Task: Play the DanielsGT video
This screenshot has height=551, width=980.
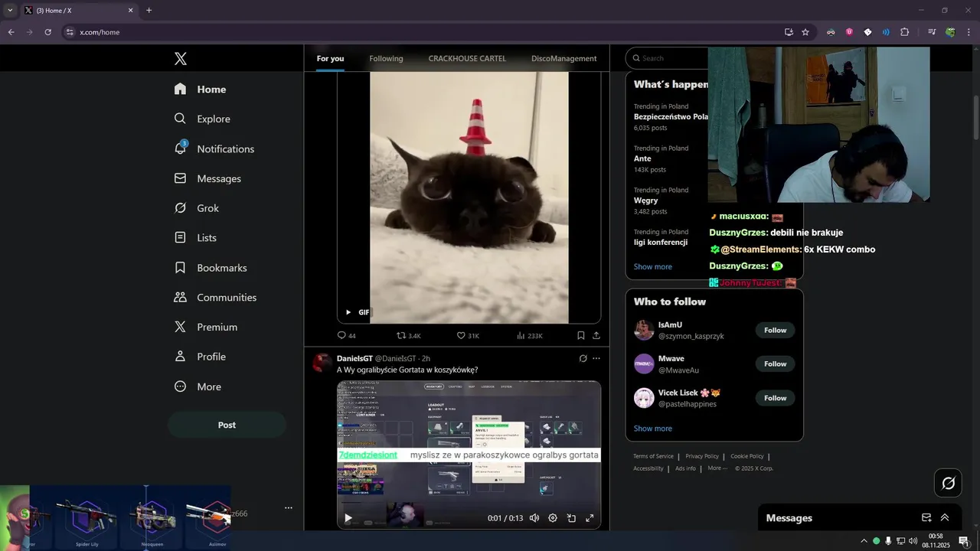Action: (348, 518)
